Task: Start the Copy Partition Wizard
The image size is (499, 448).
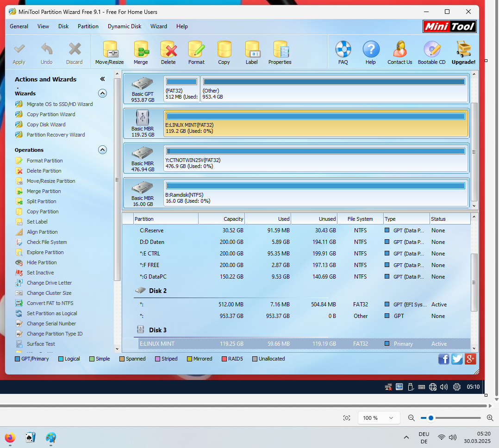Action: [x=51, y=114]
